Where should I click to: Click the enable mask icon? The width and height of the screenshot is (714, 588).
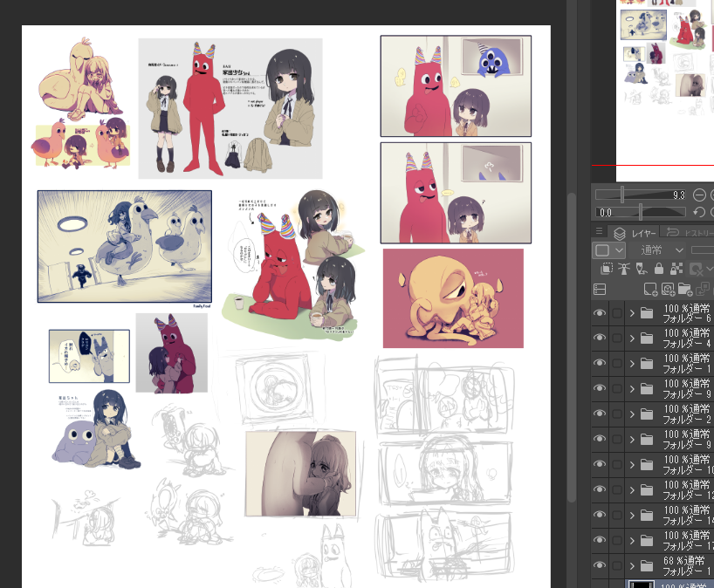click(x=696, y=269)
